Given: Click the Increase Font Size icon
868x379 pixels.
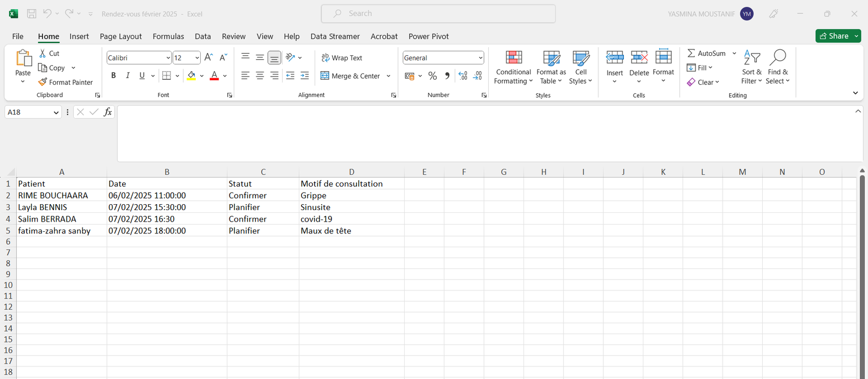Looking at the screenshot, I should (x=208, y=58).
